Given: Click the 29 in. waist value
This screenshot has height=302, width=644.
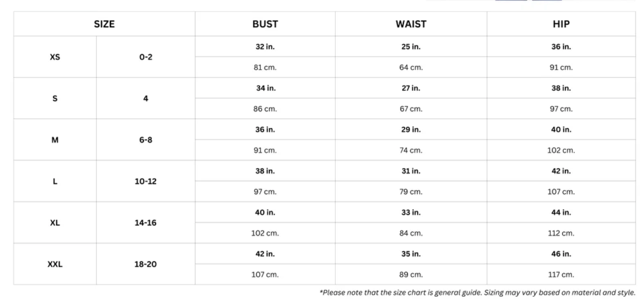Looking at the screenshot, I should pyautogui.click(x=411, y=130).
